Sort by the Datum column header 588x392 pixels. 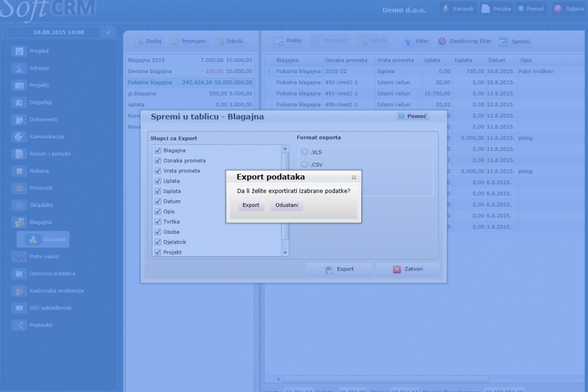[x=502, y=60]
